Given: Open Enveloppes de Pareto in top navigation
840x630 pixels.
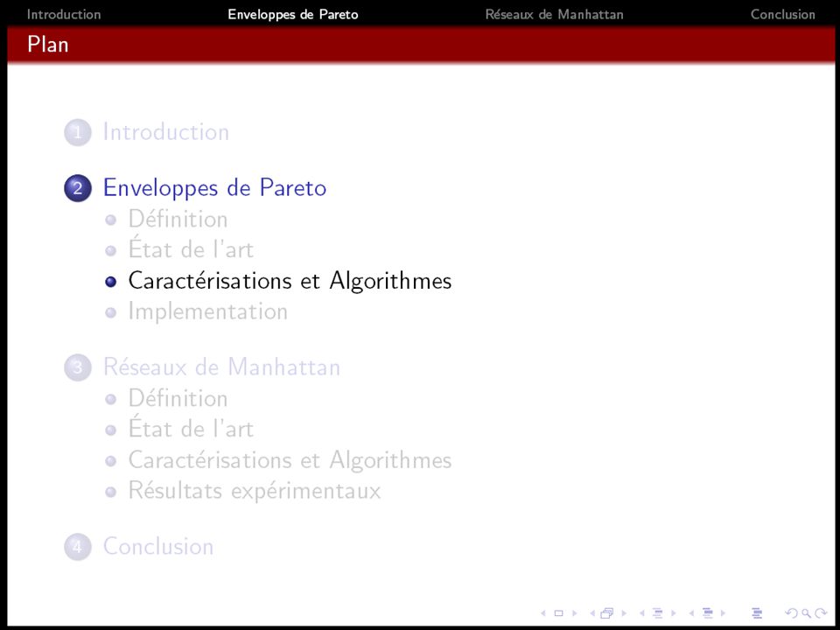Looking at the screenshot, I should [293, 15].
